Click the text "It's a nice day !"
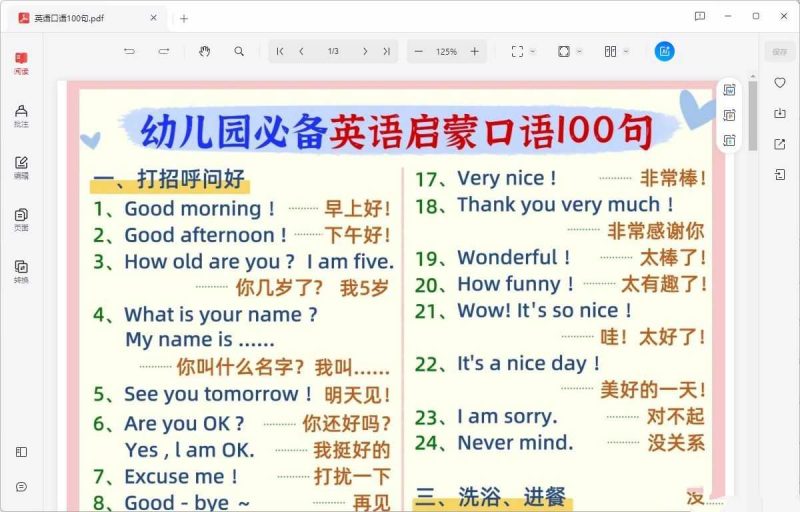 pyautogui.click(x=529, y=364)
